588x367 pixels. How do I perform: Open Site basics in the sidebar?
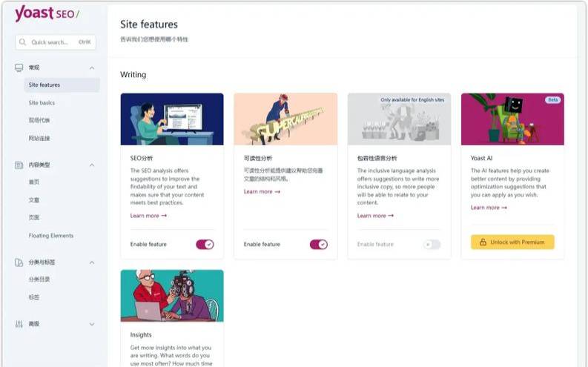pyautogui.click(x=42, y=103)
